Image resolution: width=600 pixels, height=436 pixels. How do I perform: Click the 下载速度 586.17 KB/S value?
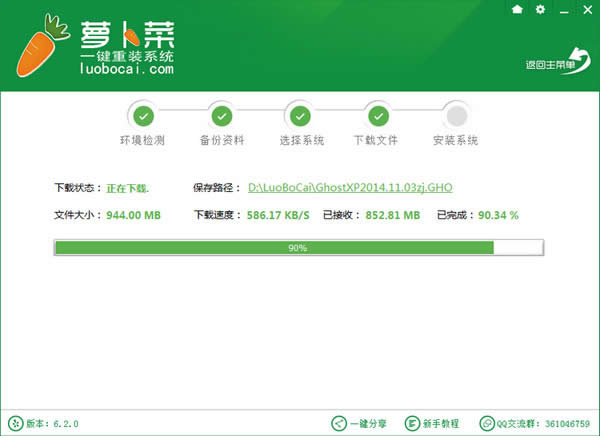tap(279, 214)
